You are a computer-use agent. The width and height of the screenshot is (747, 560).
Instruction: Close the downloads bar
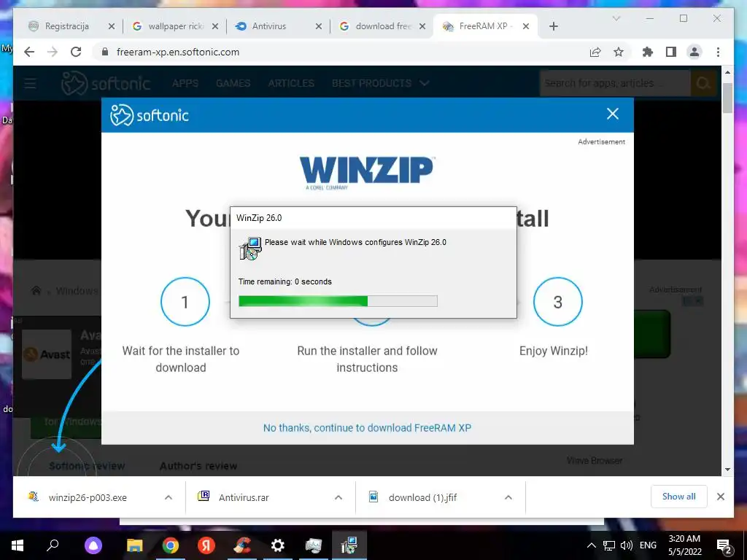[x=720, y=497]
